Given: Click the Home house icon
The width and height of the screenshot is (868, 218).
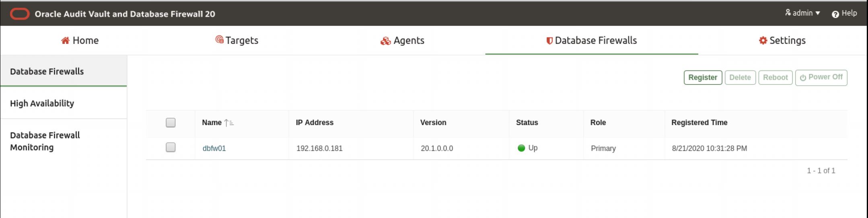Looking at the screenshot, I should (65, 41).
